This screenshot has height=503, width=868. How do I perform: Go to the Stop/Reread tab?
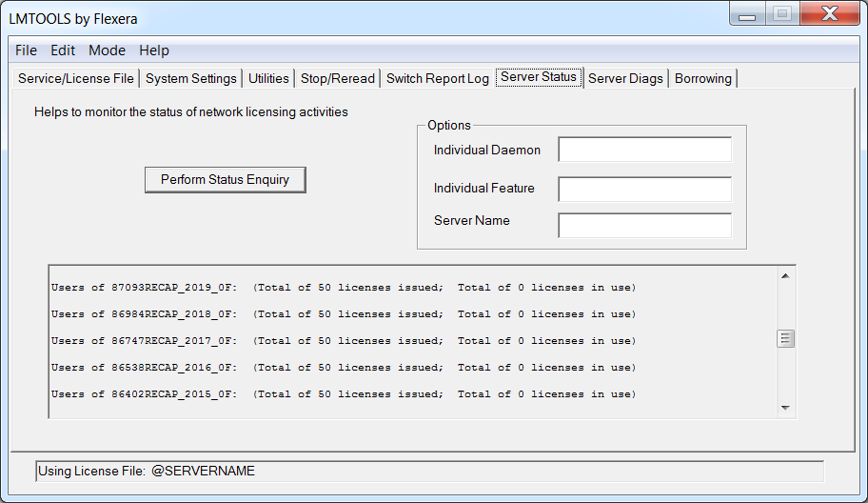tap(338, 79)
